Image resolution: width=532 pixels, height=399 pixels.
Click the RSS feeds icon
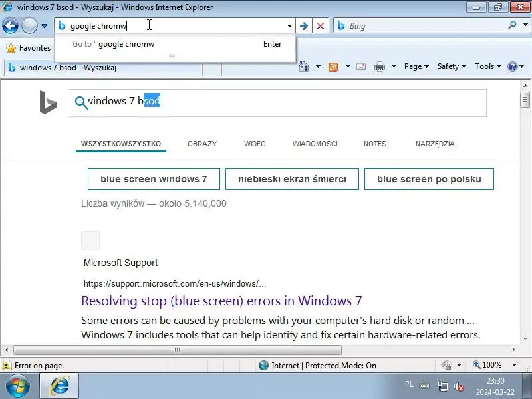(333, 67)
